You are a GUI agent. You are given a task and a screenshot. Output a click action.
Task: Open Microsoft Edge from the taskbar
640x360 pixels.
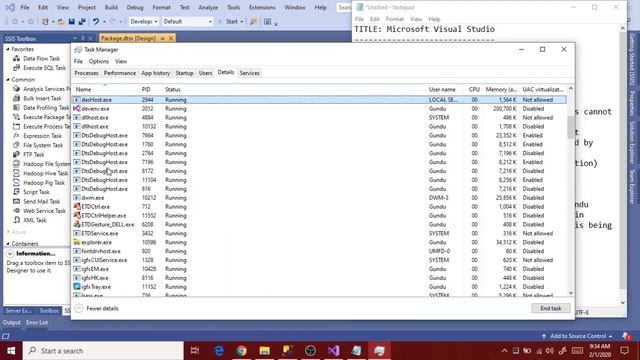click(219, 351)
